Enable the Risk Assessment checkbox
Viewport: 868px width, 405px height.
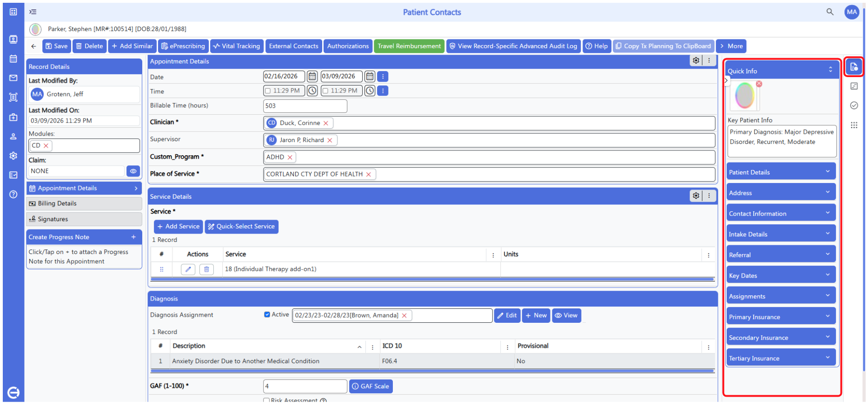pos(266,400)
